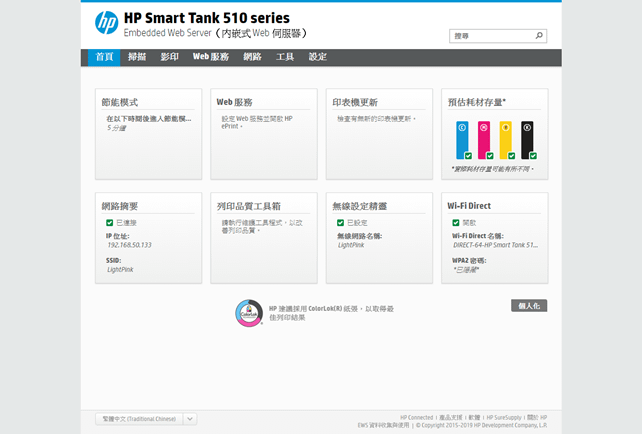This screenshot has height=434, width=642.
Task: Click LightPink under 無線網路名稱
Action: pyautogui.click(x=351, y=245)
